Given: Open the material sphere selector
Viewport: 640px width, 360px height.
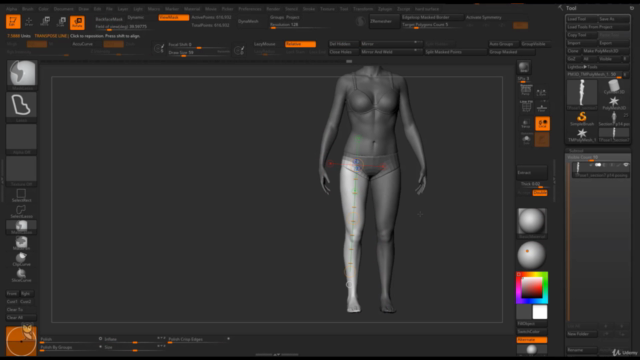Looking at the screenshot, I should (532, 222).
